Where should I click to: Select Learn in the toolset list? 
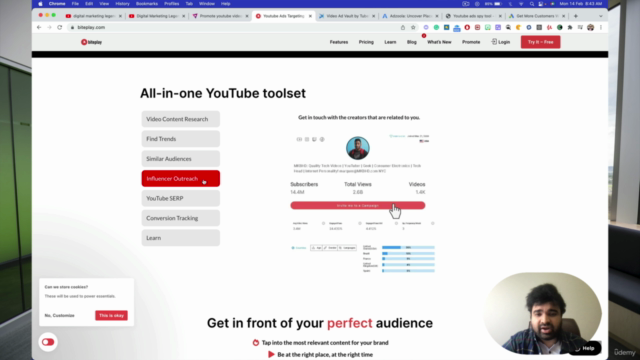coord(180,238)
